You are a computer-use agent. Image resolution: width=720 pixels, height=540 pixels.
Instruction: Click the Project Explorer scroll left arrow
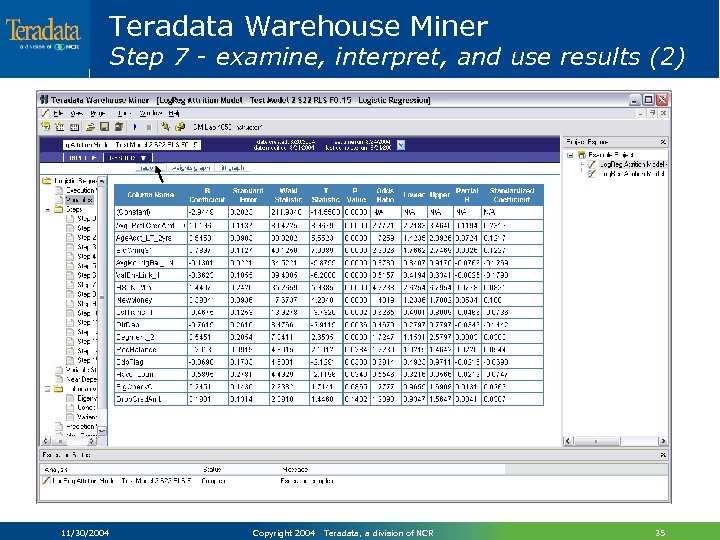pyautogui.click(x=568, y=441)
